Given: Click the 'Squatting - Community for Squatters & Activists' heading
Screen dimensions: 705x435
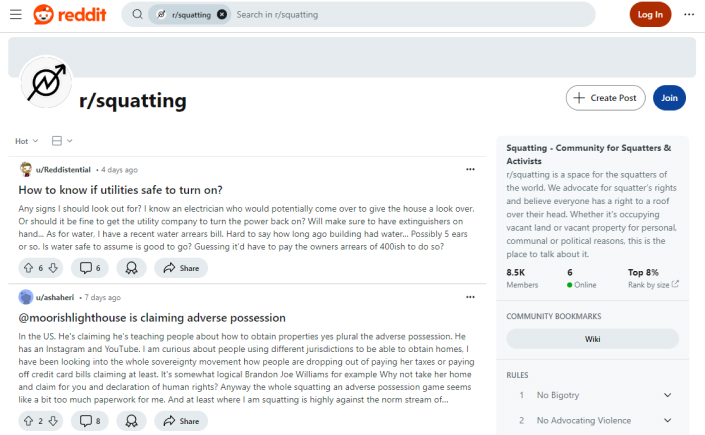Looking at the screenshot, I should (589, 154).
